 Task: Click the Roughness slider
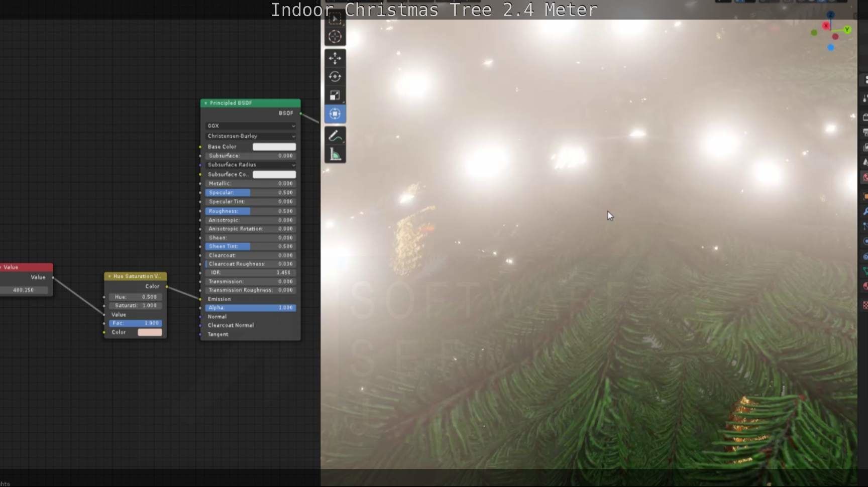(251, 211)
